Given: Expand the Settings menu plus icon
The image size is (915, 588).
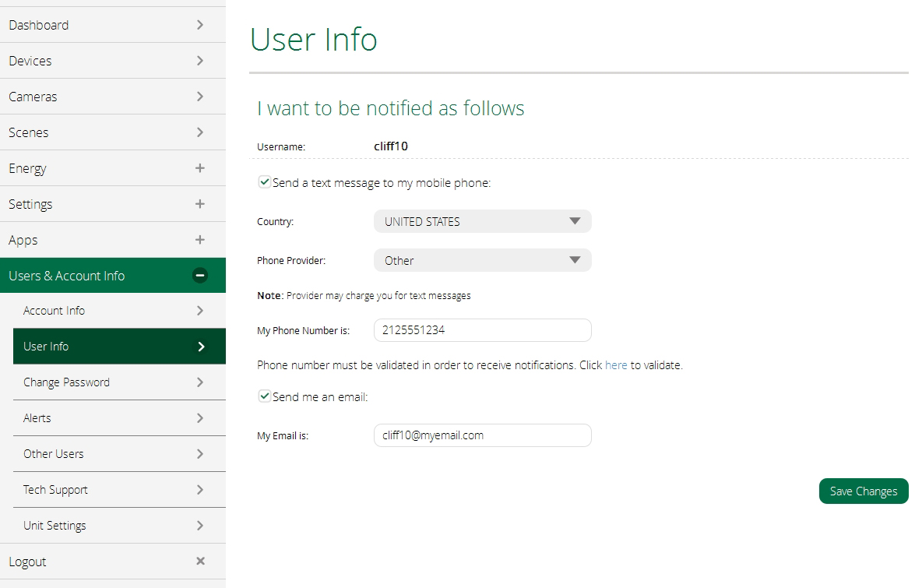Looking at the screenshot, I should pyautogui.click(x=200, y=204).
